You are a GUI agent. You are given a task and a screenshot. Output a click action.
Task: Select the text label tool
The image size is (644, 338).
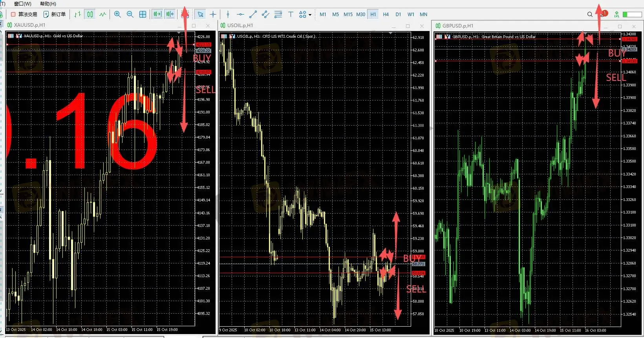click(291, 15)
